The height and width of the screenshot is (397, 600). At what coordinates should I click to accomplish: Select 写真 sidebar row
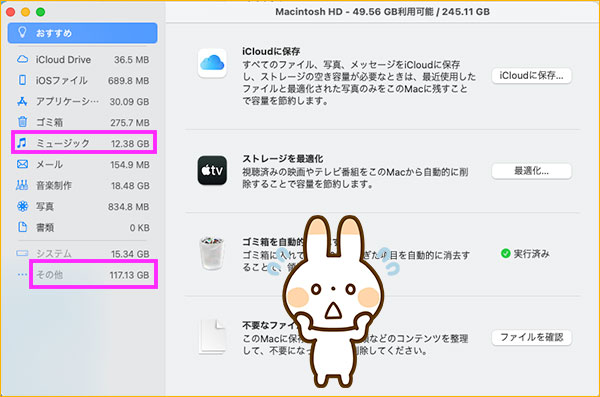82,207
